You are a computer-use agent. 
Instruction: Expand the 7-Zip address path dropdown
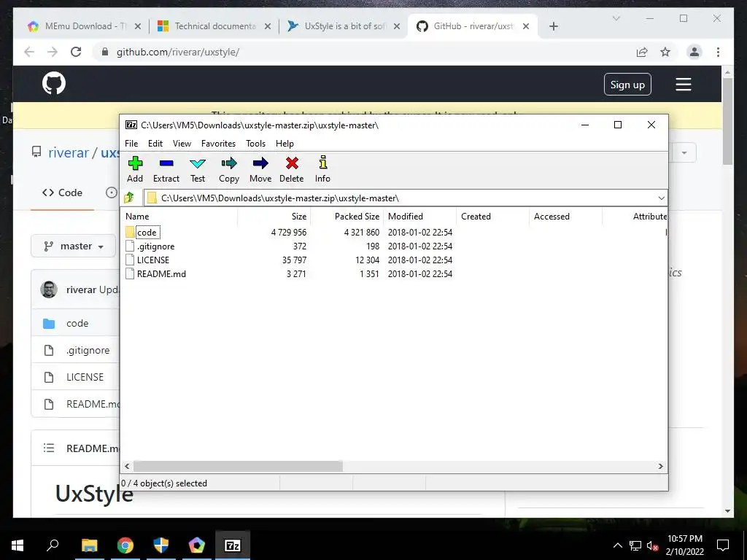(x=661, y=198)
